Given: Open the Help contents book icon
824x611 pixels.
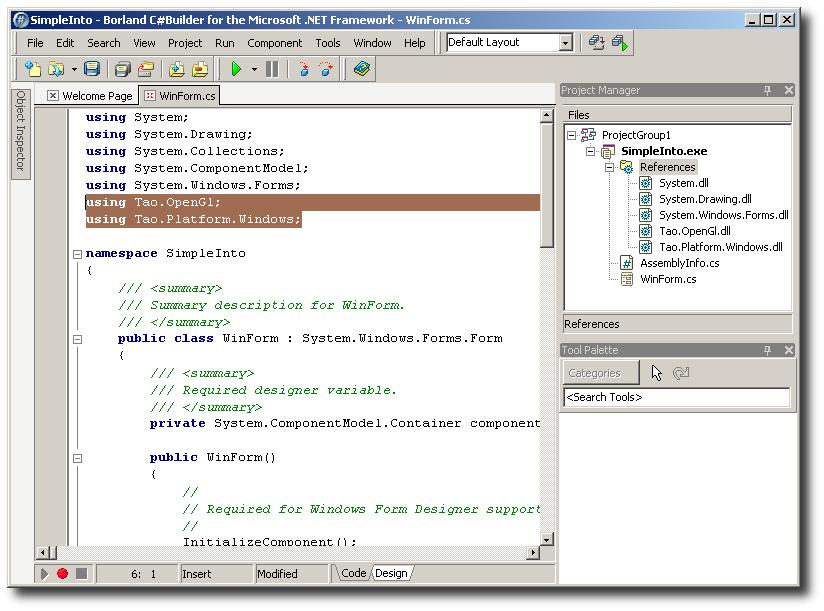Looking at the screenshot, I should [x=362, y=69].
